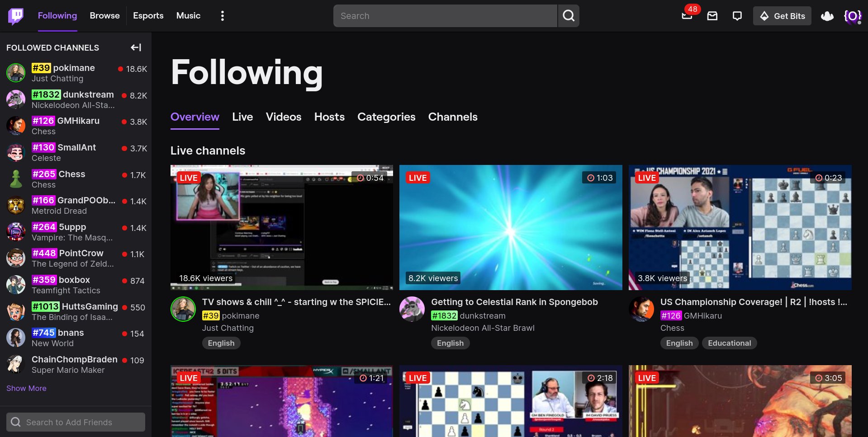868x437 pixels.
Task: Open the Browse nav tab
Action: click(x=104, y=16)
